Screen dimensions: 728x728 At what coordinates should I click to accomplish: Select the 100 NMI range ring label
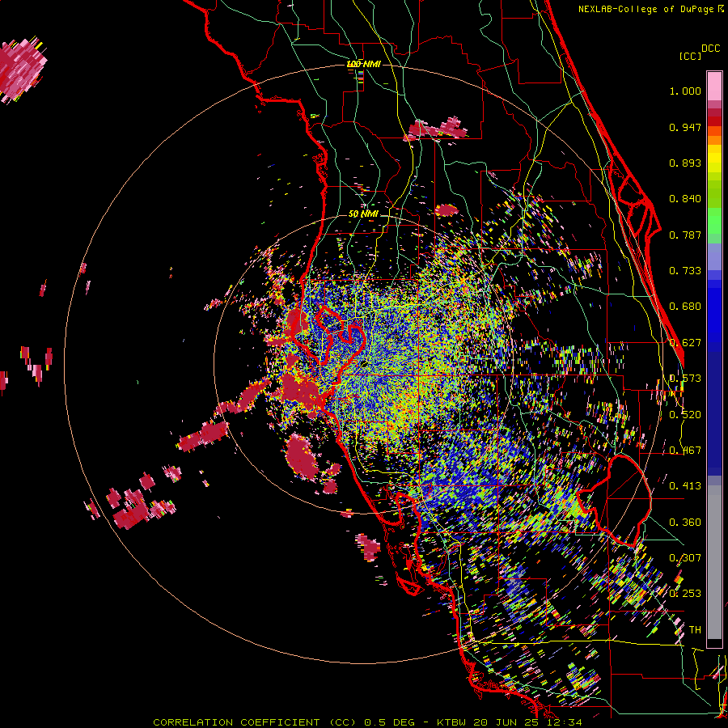click(364, 64)
